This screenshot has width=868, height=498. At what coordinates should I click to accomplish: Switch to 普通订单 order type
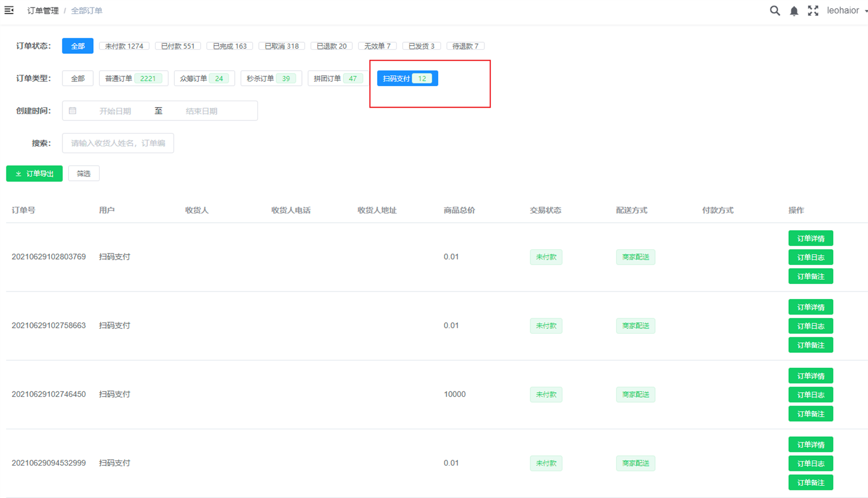pos(133,79)
